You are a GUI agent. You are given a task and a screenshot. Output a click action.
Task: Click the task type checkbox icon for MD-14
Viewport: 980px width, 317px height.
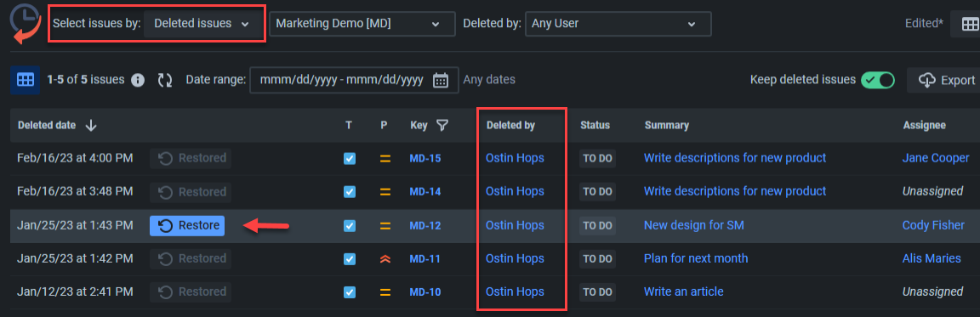(350, 192)
